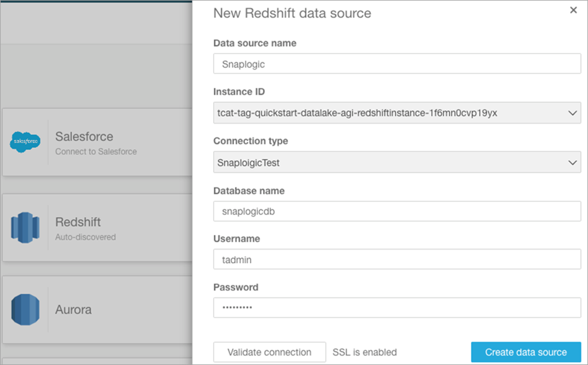
Task: Close the New Redshift data source dialog
Action: [573, 10]
